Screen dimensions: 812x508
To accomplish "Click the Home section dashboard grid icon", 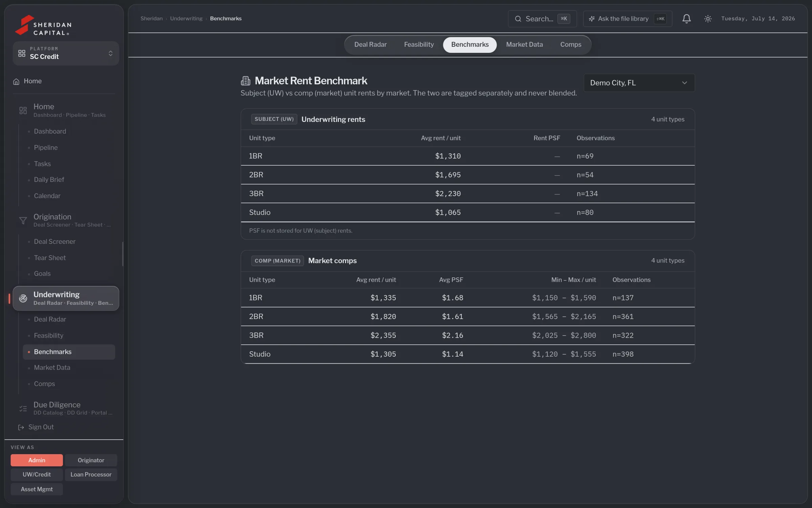I will click(x=23, y=110).
